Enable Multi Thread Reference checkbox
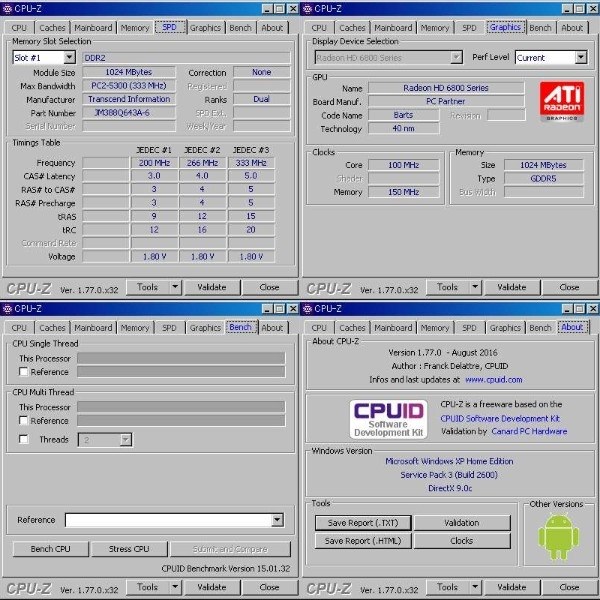Image resolution: width=600 pixels, height=600 pixels. point(23,421)
